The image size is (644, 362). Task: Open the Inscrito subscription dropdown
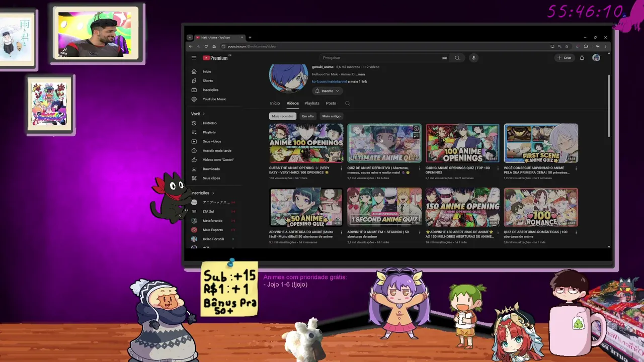coord(327,90)
